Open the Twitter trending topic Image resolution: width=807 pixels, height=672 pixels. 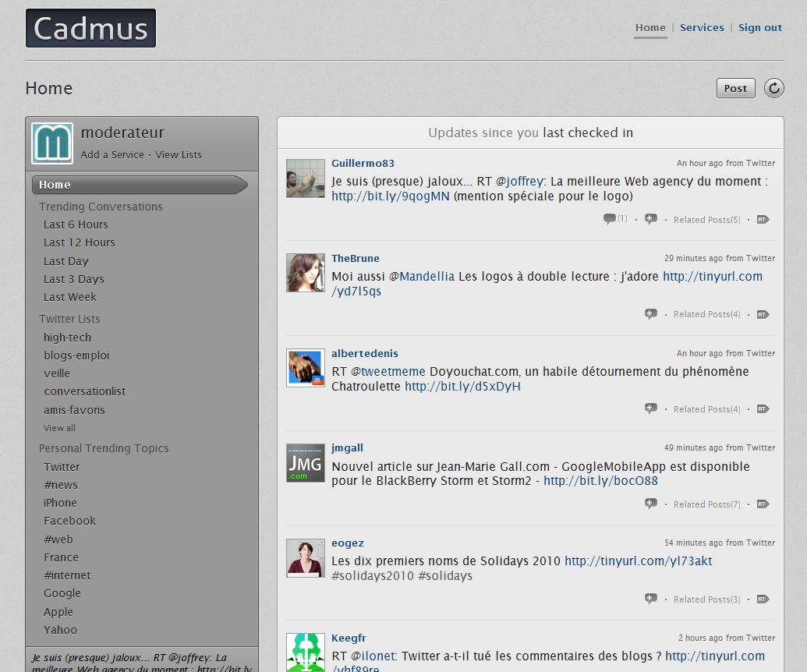62,467
